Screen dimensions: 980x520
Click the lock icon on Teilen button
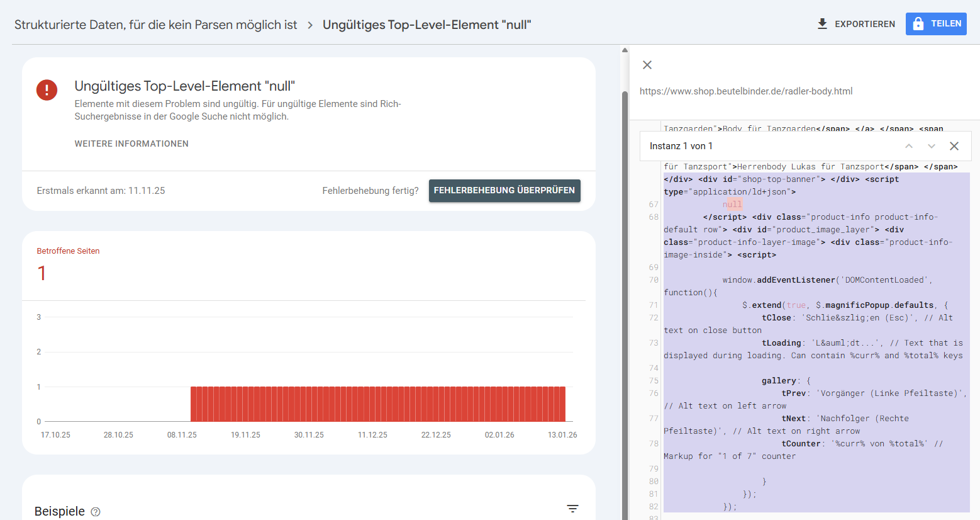[918, 24]
